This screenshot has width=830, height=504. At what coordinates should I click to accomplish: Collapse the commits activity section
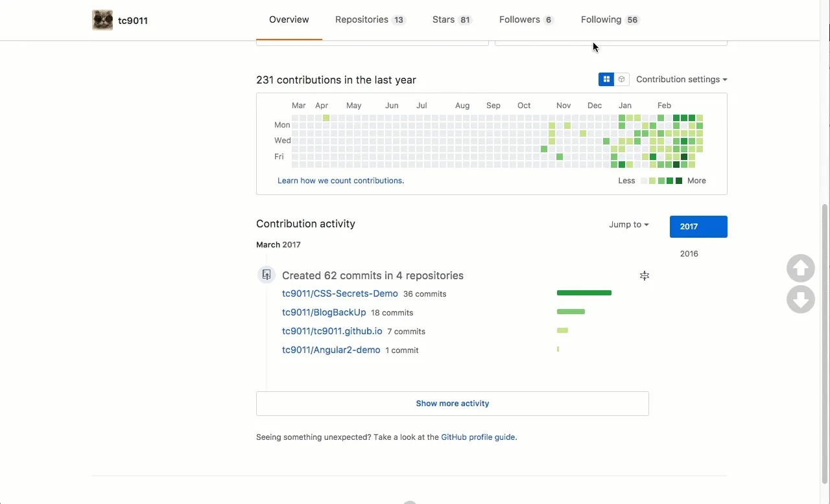(x=644, y=276)
